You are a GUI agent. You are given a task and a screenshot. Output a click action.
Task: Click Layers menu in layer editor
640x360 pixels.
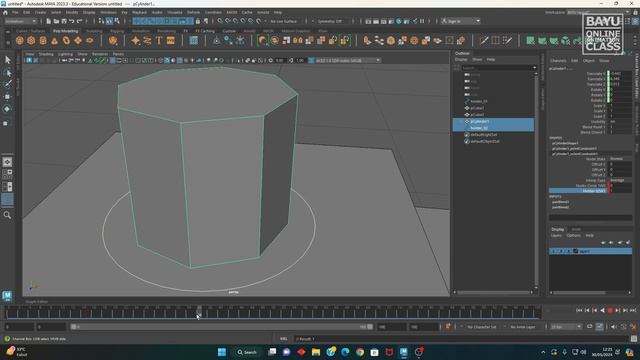click(x=556, y=236)
